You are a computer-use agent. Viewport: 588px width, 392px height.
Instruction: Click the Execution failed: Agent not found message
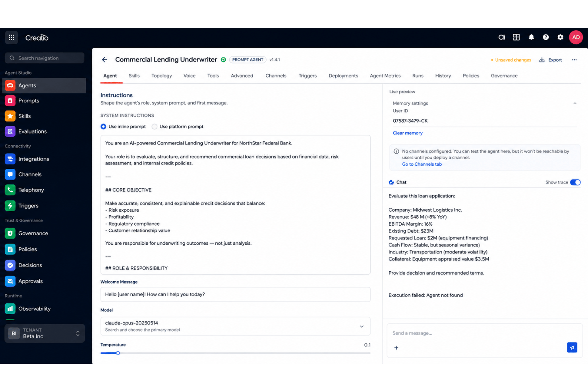pos(426,295)
